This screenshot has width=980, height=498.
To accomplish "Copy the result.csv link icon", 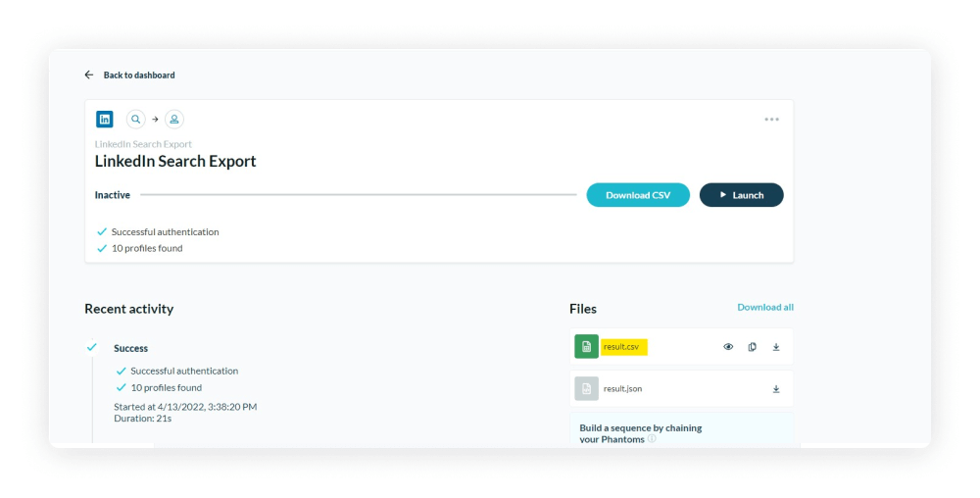I will [x=752, y=347].
